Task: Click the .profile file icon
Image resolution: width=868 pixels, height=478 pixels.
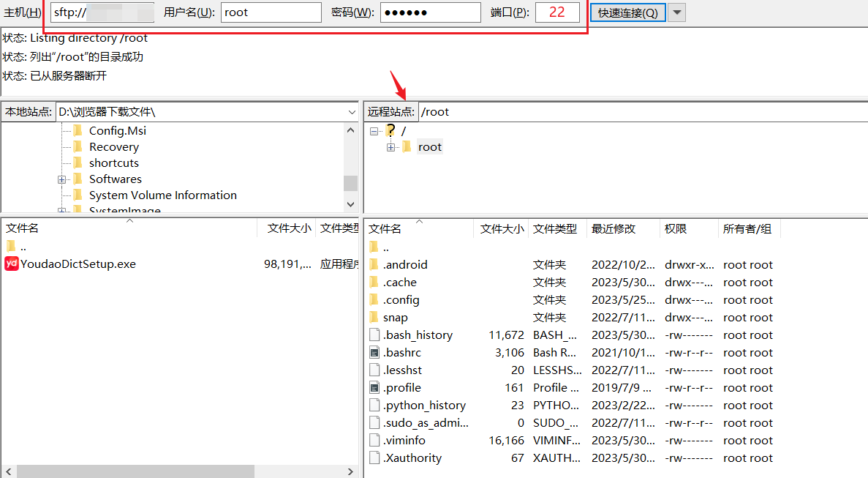Action: [374, 388]
